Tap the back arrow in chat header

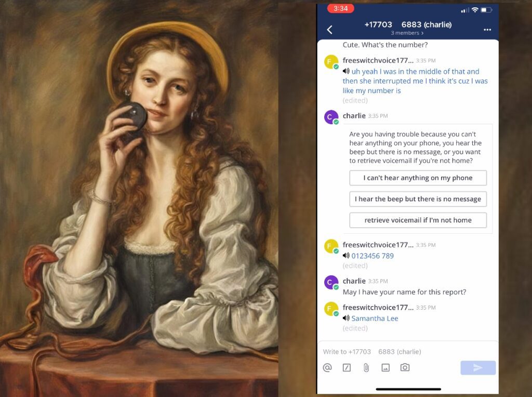[329, 30]
